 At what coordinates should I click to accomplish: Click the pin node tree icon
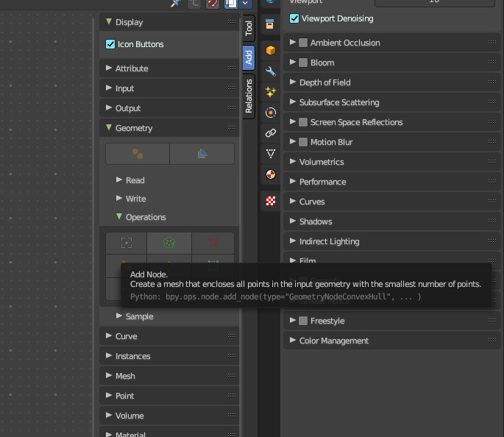pyautogui.click(x=176, y=3)
